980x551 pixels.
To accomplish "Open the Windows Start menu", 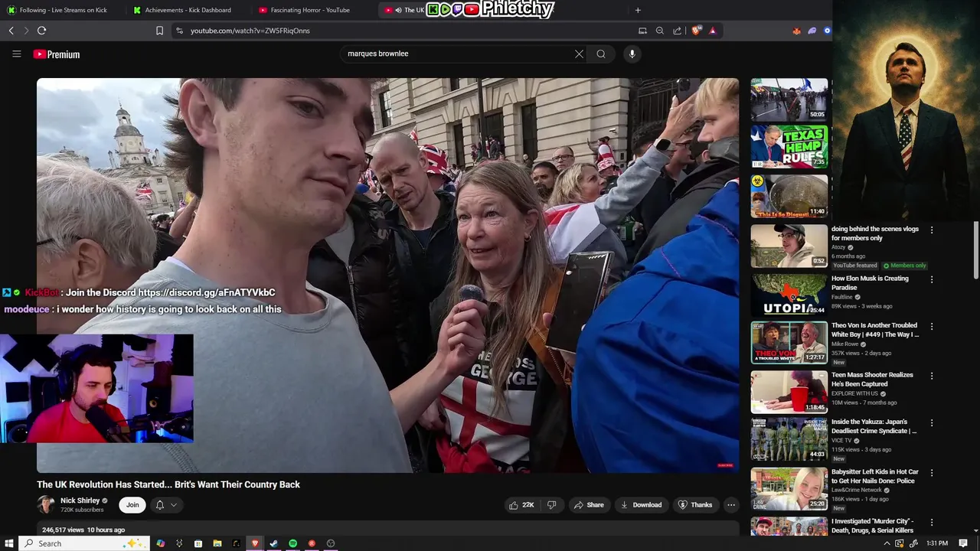I will point(10,543).
